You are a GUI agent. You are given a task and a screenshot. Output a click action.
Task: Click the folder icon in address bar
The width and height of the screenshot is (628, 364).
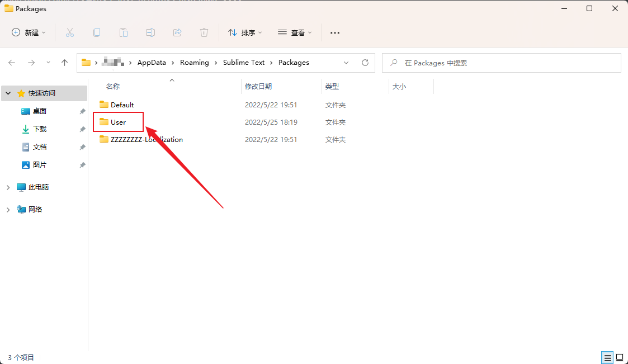[86, 63]
